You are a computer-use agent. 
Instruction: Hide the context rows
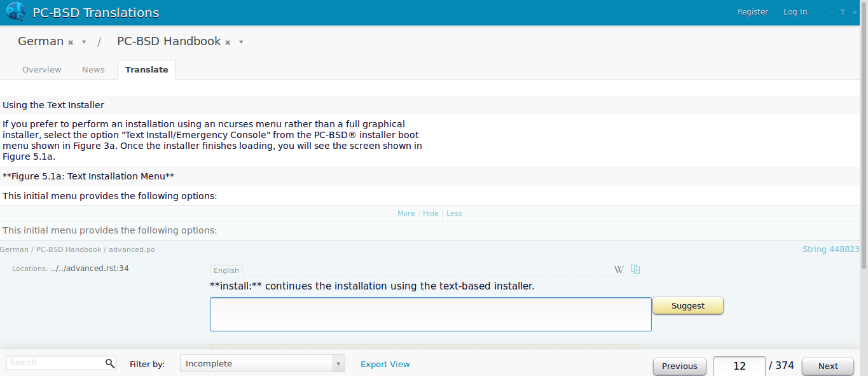pyautogui.click(x=431, y=214)
